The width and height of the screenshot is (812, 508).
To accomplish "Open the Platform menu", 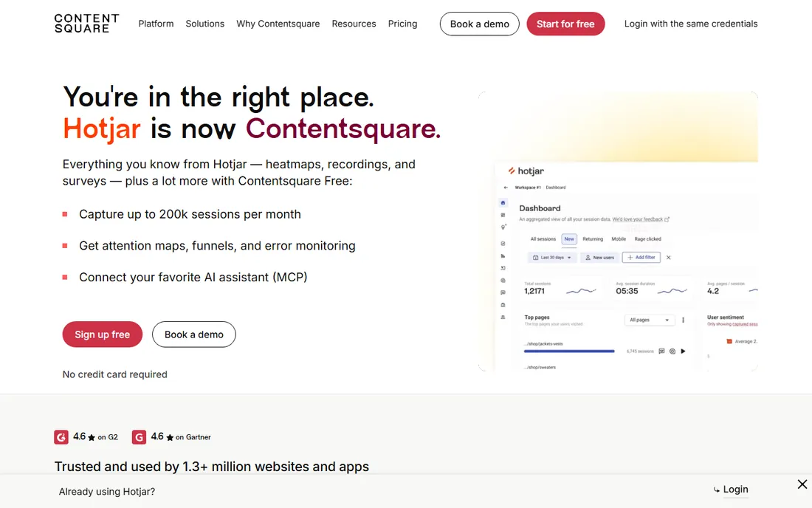I will [x=156, y=24].
